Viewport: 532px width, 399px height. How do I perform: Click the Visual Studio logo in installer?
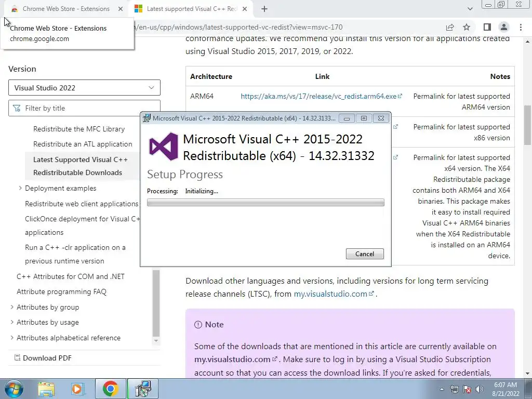[164, 147]
